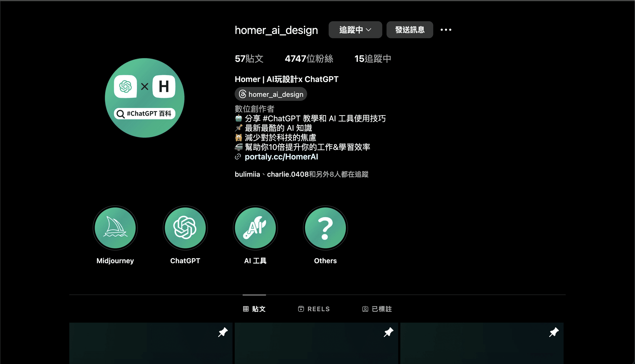Click the three-dot more options icon
This screenshot has height=364, width=635.
tap(446, 30)
